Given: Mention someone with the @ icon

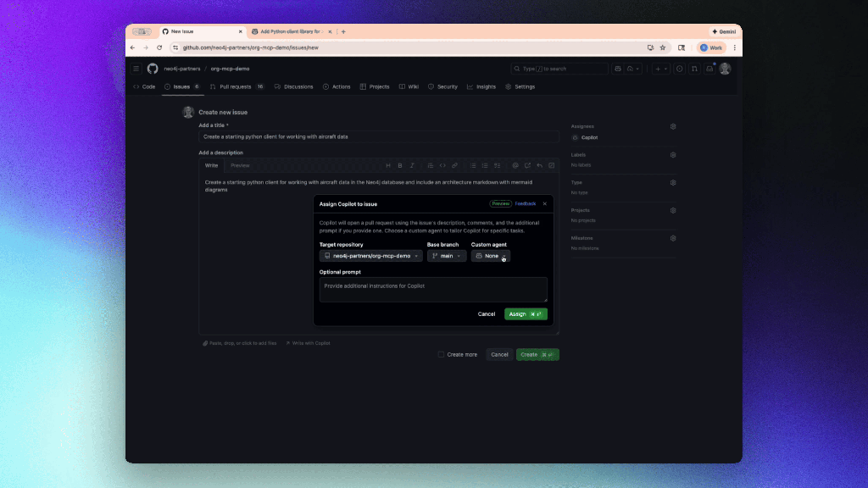Looking at the screenshot, I should click(515, 165).
